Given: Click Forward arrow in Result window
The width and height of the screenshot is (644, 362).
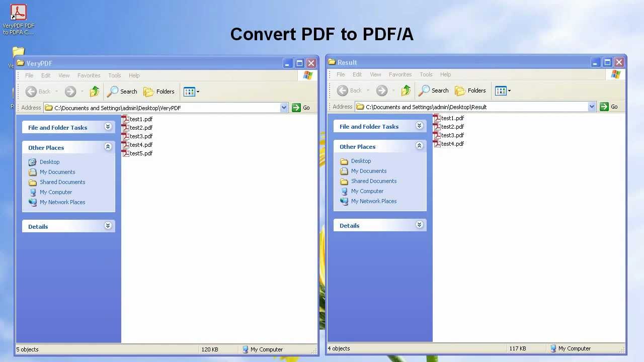Looking at the screenshot, I should point(382,90).
